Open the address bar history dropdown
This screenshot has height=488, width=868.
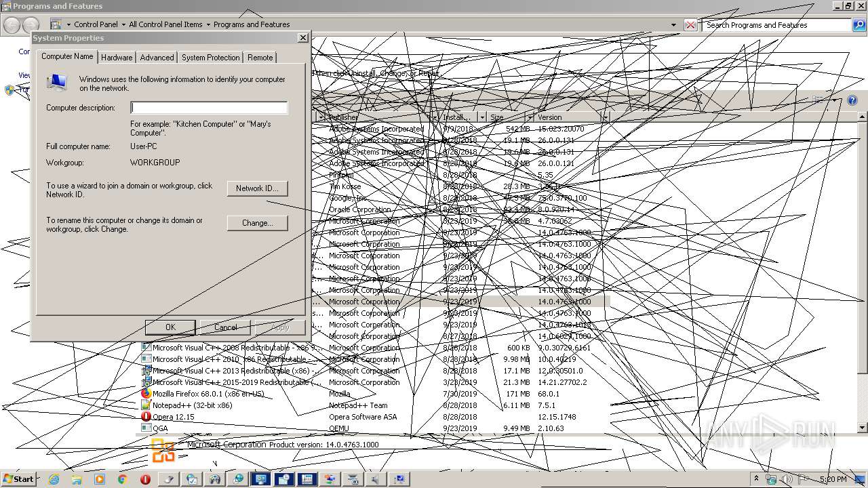click(673, 25)
